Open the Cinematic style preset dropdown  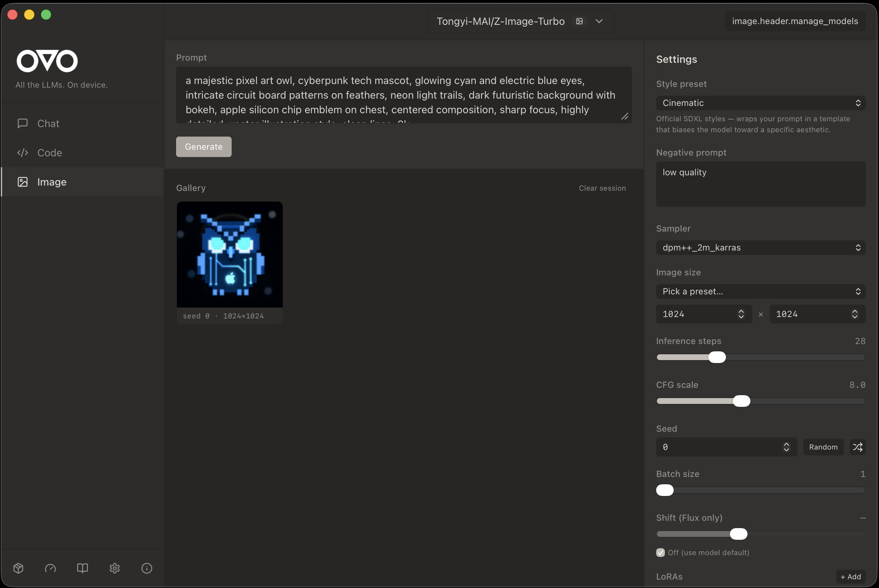click(760, 103)
